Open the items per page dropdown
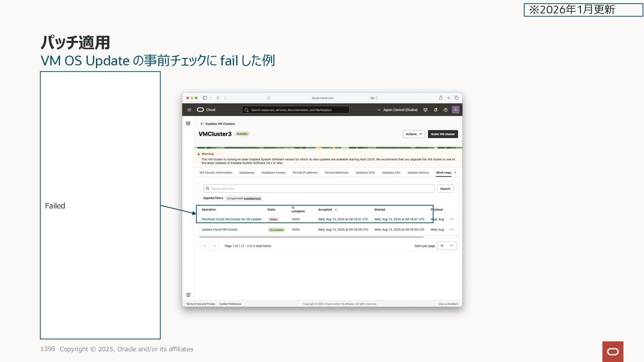 click(x=446, y=246)
